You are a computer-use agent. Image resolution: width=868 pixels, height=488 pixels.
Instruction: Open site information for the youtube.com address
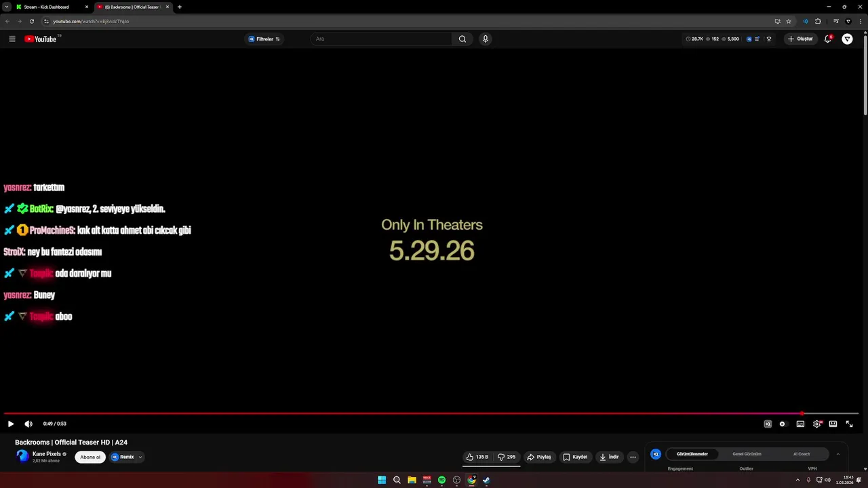click(x=46, y=21)
